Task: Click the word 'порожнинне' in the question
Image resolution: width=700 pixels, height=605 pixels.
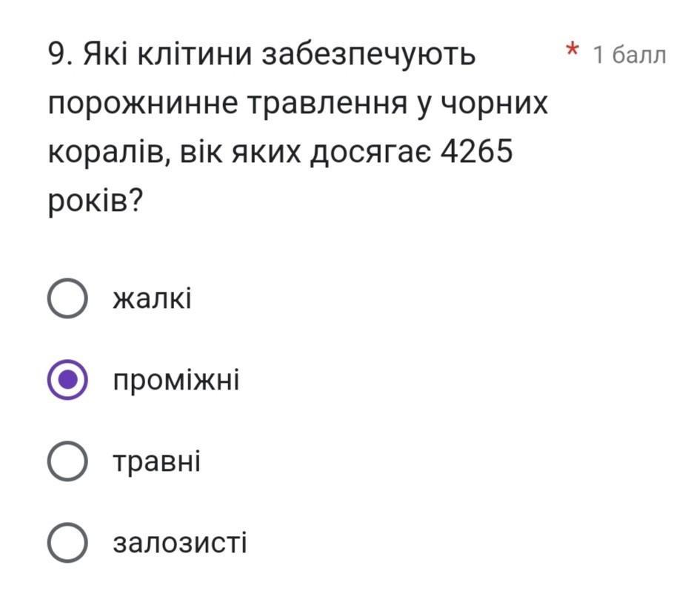Action: [143, 105]
